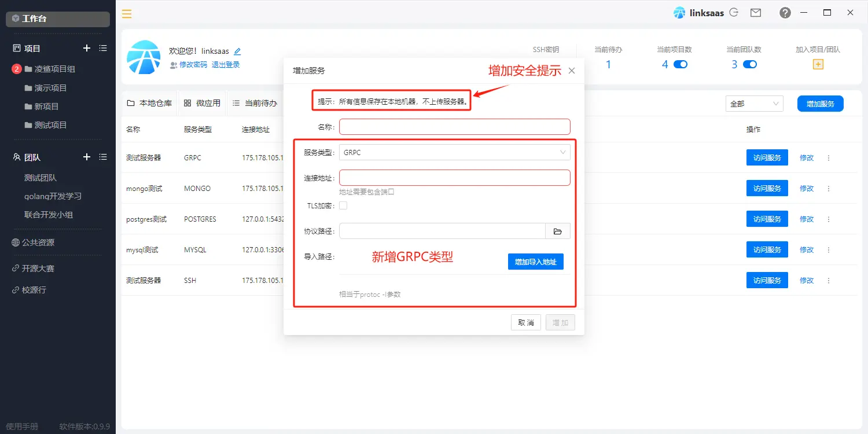The height and width of the screenshot is (434, 868).
Task: Click 修改 for SSH 测试服务器 row
Action: point(807,280)
